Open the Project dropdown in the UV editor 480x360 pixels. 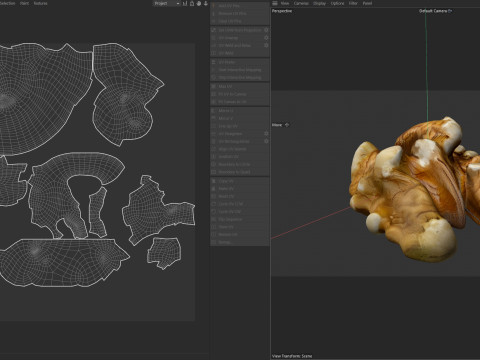[167, 3]
